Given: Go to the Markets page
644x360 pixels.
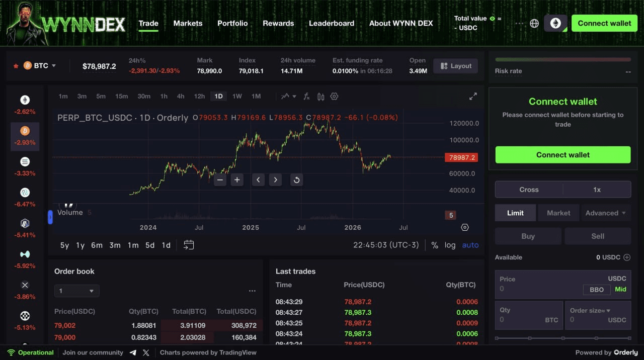Looking at the screenshot, I should point(188,23).
